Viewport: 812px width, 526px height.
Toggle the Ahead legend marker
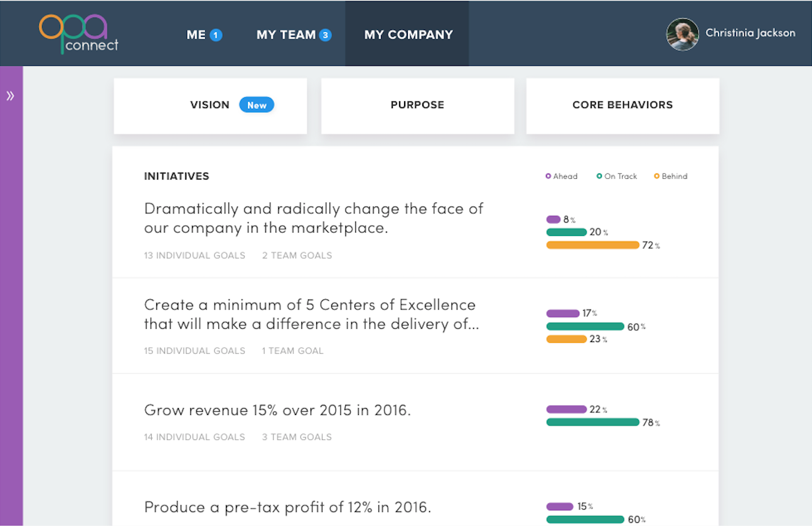pyautogui.click(x=548, y=176)
